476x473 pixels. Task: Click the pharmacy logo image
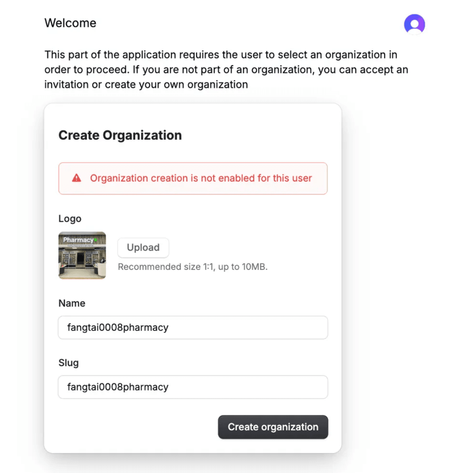tap(82, 255)
